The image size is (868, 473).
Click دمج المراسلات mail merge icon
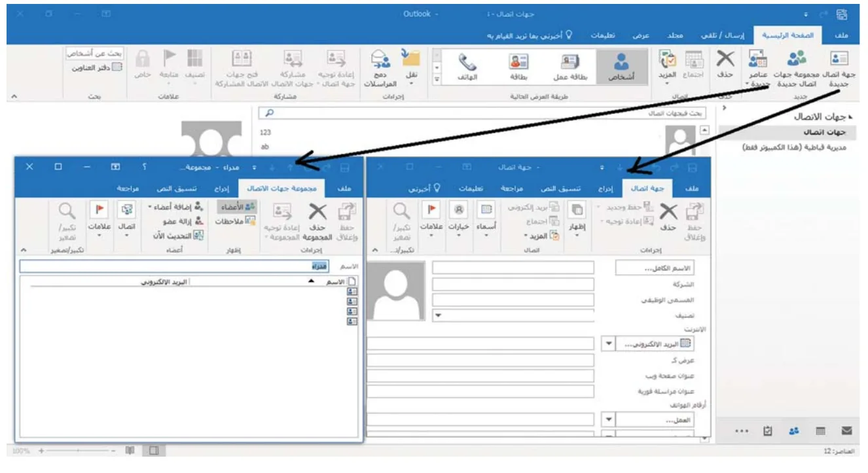click(380, 69)
